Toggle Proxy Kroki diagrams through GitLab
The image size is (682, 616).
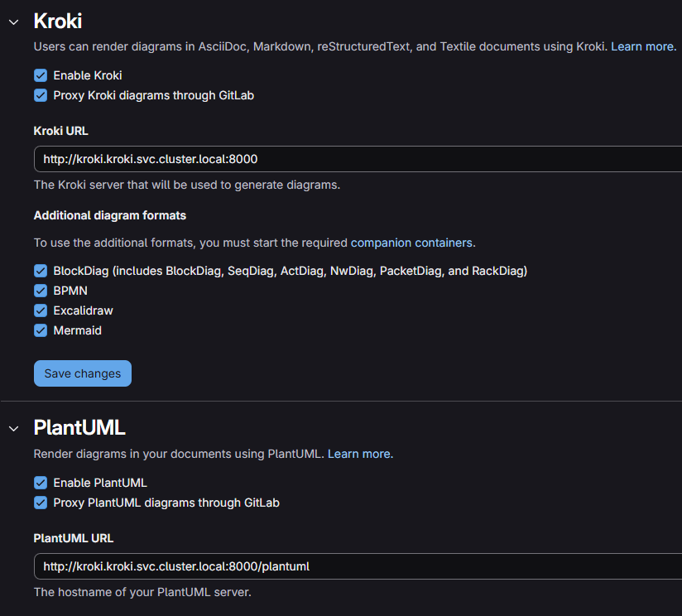click(41, 95)
